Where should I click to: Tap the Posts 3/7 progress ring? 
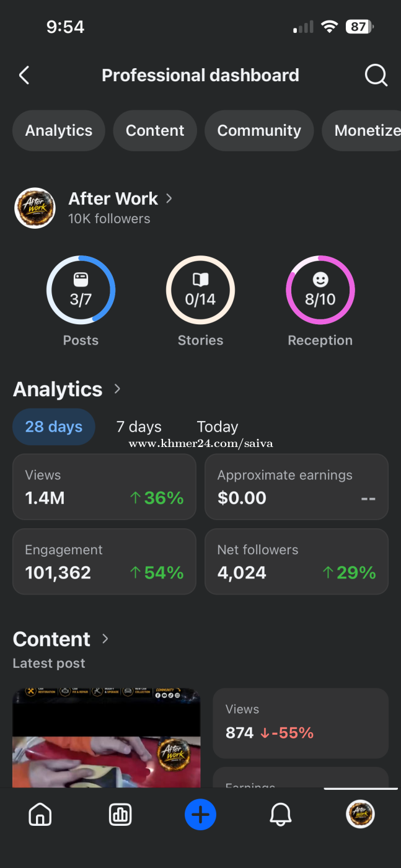[x=81, y=290]
